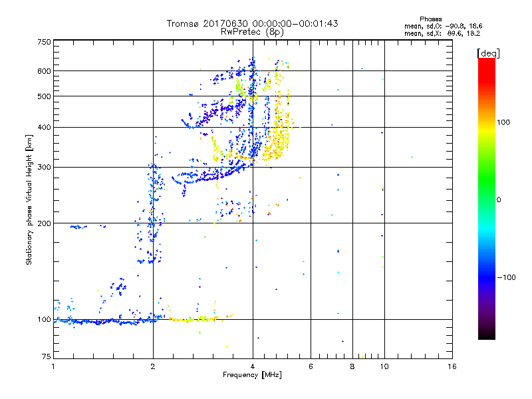Select the 'RwPretec (8p)' subtitle text
532x399 pixels.
(252, 32)
